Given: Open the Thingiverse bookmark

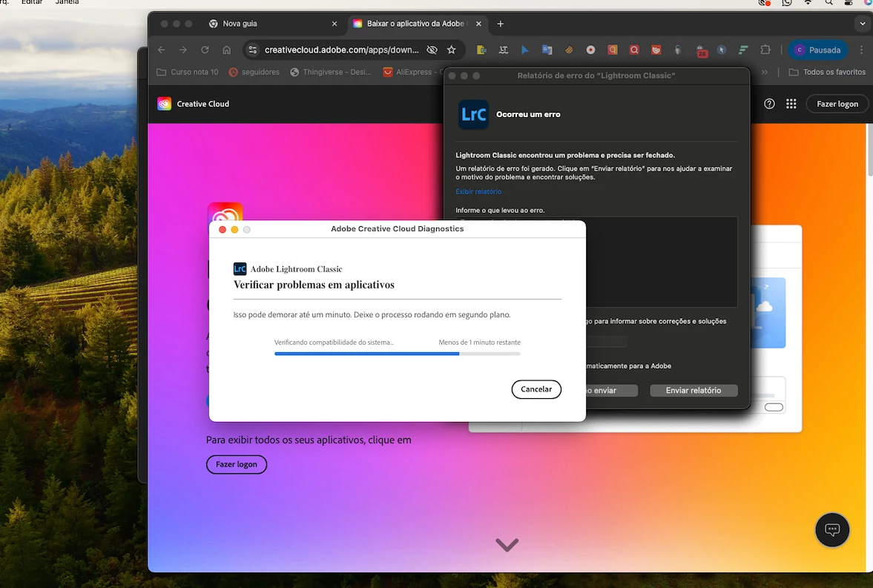Looking at the screenshot, I should pos(331,72).
